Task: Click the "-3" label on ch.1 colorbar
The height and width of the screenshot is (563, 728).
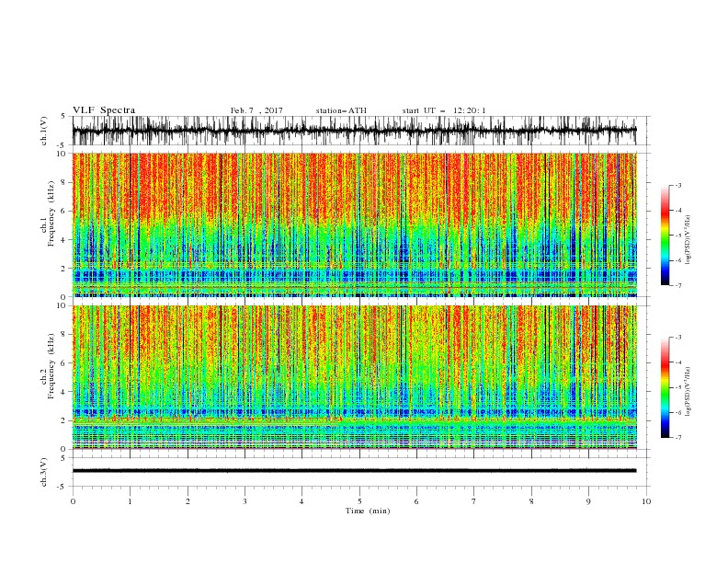Action: (678, 185)
